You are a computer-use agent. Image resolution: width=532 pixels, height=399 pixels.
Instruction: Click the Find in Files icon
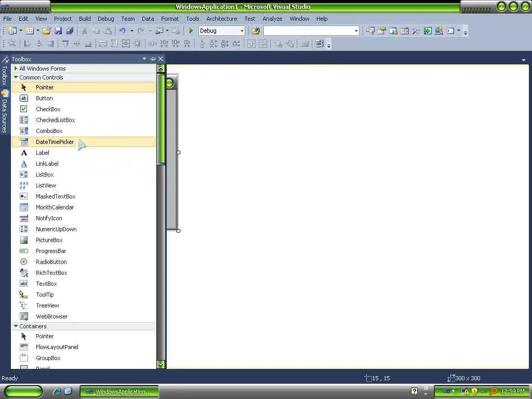(x=256, y=31)
